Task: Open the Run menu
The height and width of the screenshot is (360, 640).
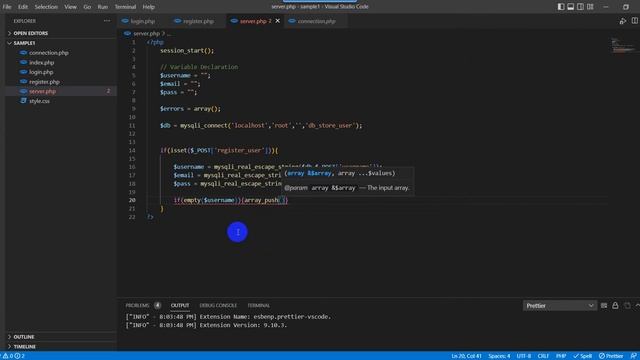Action: 103,7
